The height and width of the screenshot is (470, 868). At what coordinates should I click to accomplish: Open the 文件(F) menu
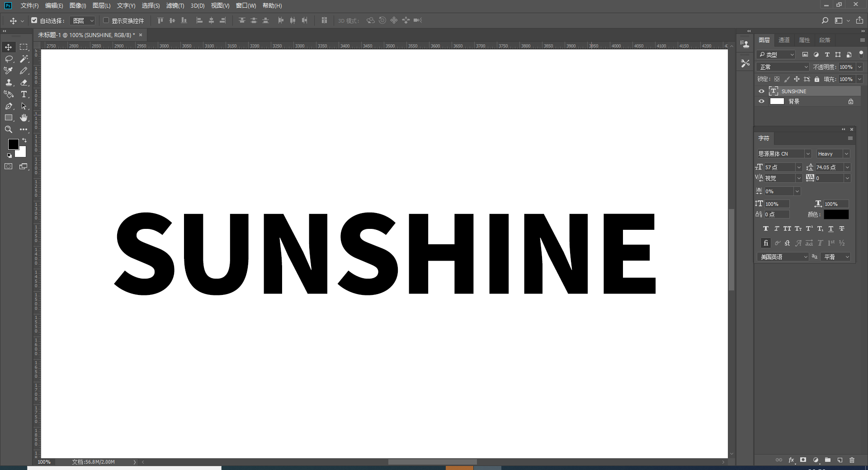click(29, 5)
